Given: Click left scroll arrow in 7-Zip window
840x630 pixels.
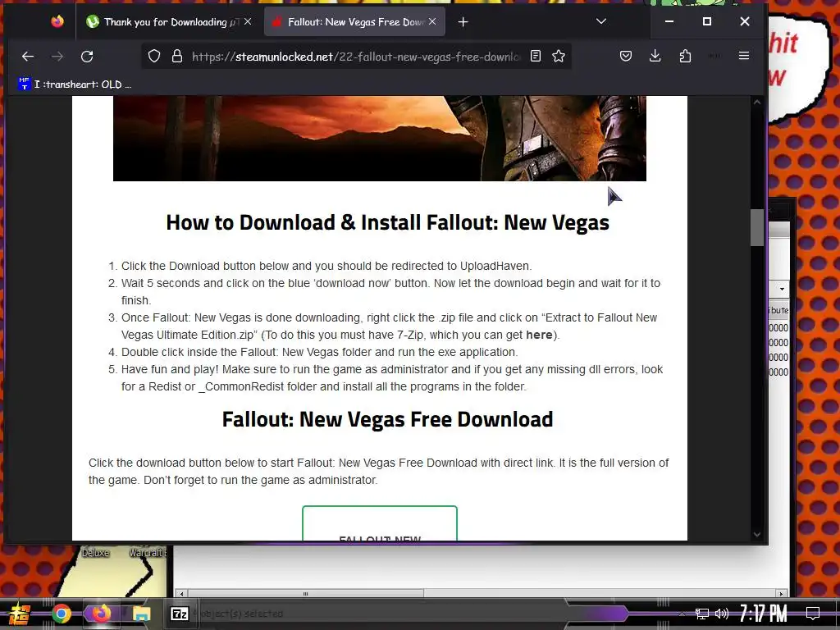Looking at the screenshot, I should (x=181, y=594).
